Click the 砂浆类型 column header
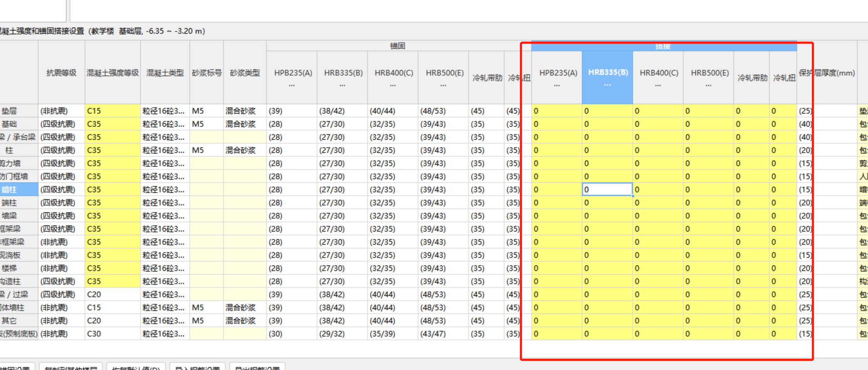This screenshot has width=868, height=370. (245, 73)
